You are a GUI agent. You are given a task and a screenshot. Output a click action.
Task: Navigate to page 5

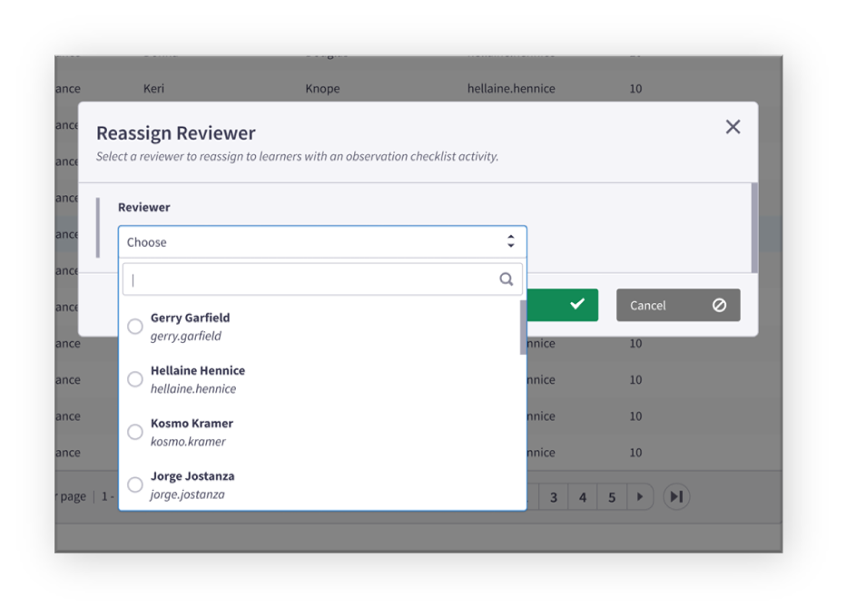pyautogui.click(x=612, y=496)
